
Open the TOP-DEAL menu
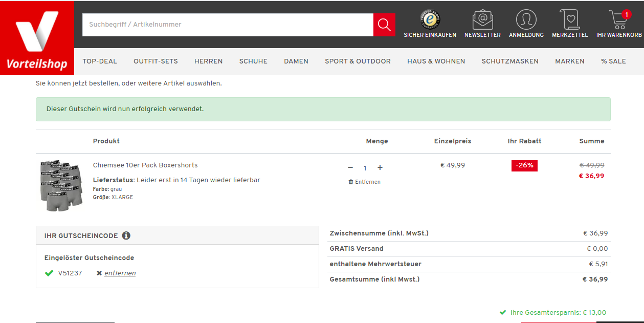click(100, 61)
